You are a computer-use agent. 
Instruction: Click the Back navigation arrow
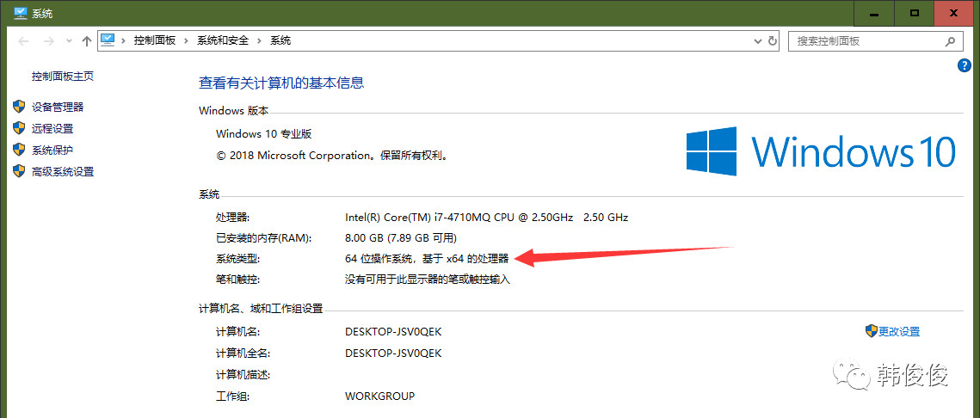(x=23, y=41)
